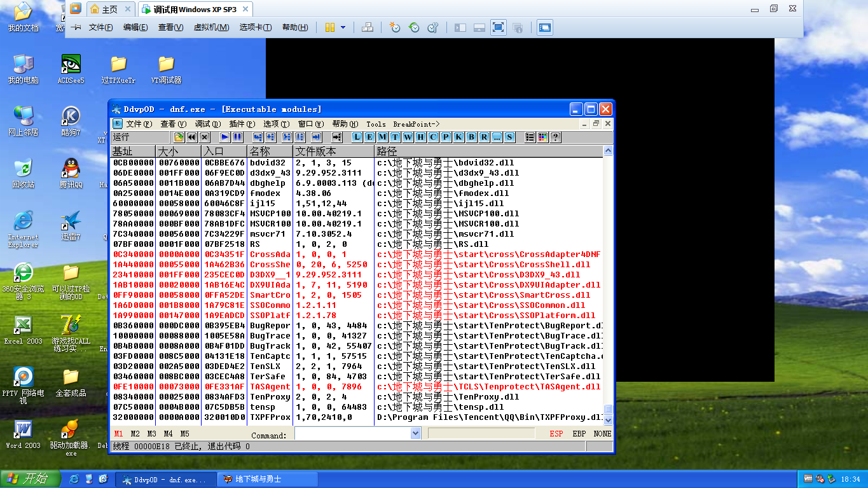Open the ACDSee5 desktop shortcut
The width and height of the screenshot is (868, 488).
71,69
